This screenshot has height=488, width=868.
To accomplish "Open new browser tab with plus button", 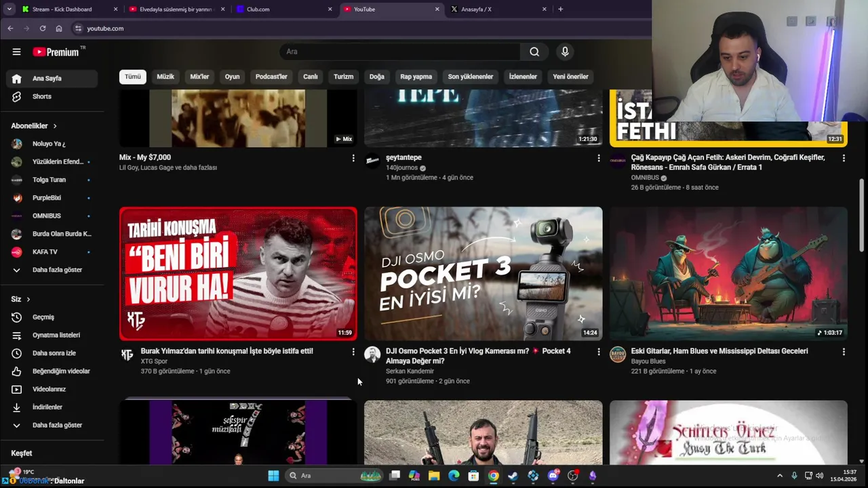I will tap(560, 9).
